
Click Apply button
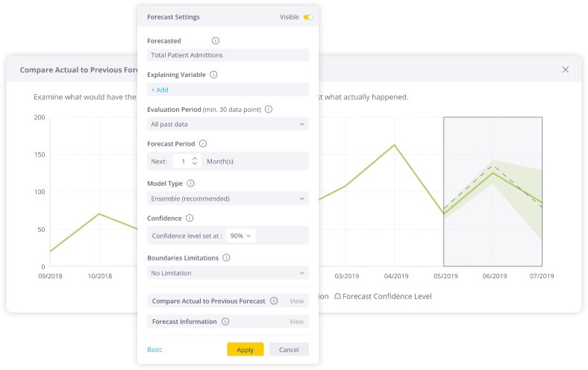(x=245, y=349)
